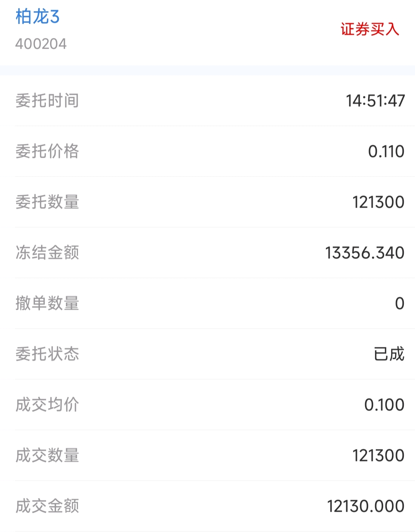This screenshot has width=415, height=532.
Task: Tap the average price 0.100
Action: (384, 405)
